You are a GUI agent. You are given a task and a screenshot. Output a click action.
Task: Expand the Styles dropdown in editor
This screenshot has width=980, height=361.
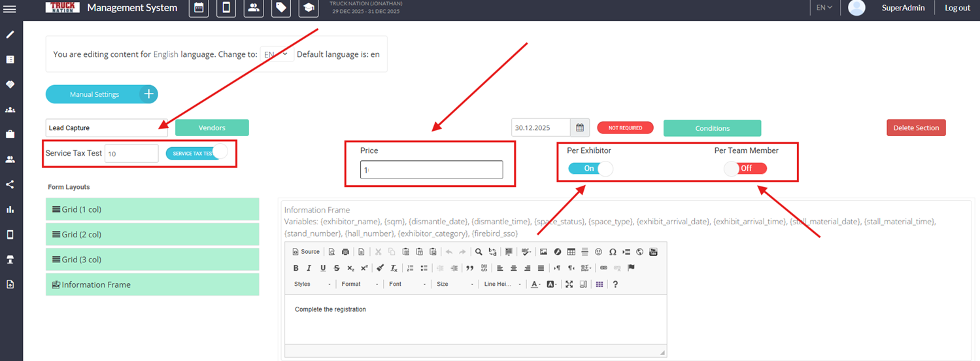pyautogui.click(x=313, y=284)
